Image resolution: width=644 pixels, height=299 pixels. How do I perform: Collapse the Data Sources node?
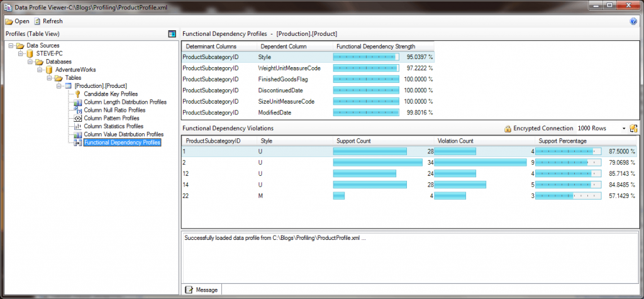click(x=11, y=45)
